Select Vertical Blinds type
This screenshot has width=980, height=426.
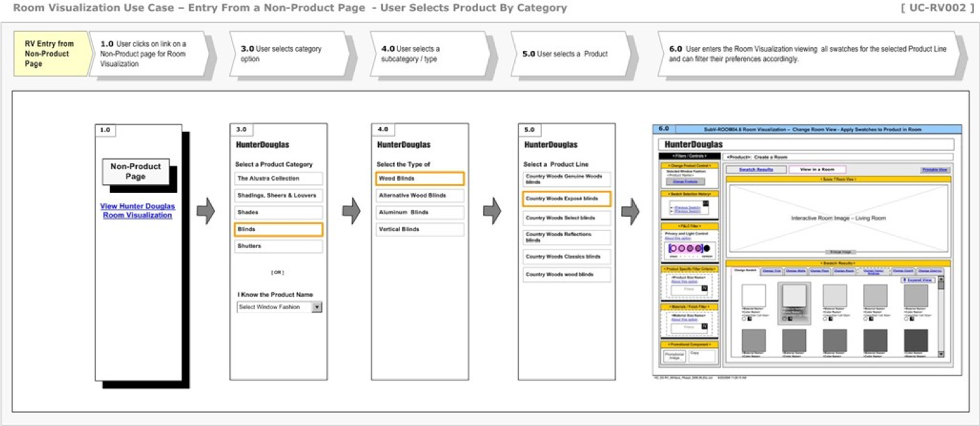420,230
